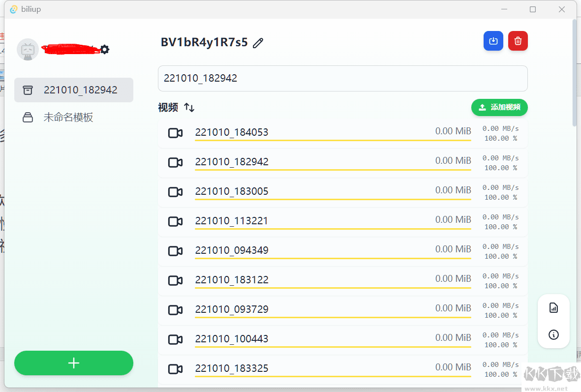Click upload progress bar of 221010_100443
Viewport: 581px width, 392px height.
pyautogui.click(x=333, y=347)
